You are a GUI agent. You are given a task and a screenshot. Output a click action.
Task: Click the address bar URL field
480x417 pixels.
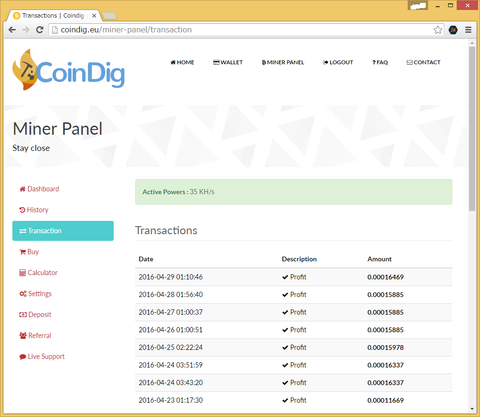(x=245, y=30)
